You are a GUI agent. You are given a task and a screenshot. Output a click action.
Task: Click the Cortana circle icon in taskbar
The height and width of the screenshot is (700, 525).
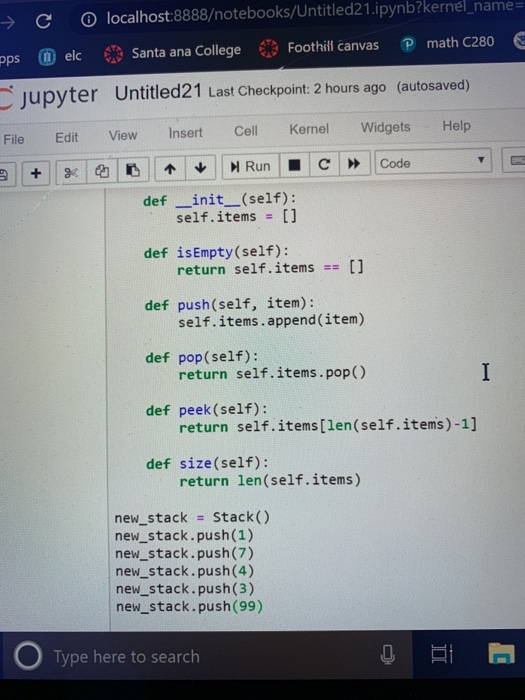point(28,656)
